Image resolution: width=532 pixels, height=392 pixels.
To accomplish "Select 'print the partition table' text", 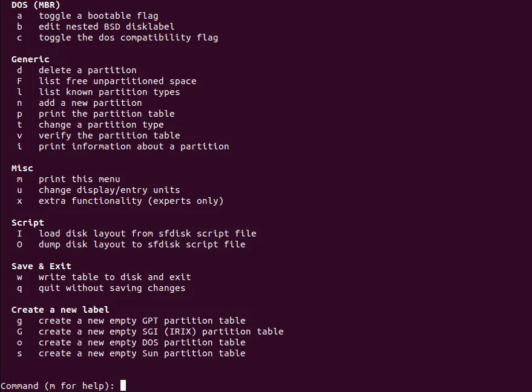I will 107,114.
